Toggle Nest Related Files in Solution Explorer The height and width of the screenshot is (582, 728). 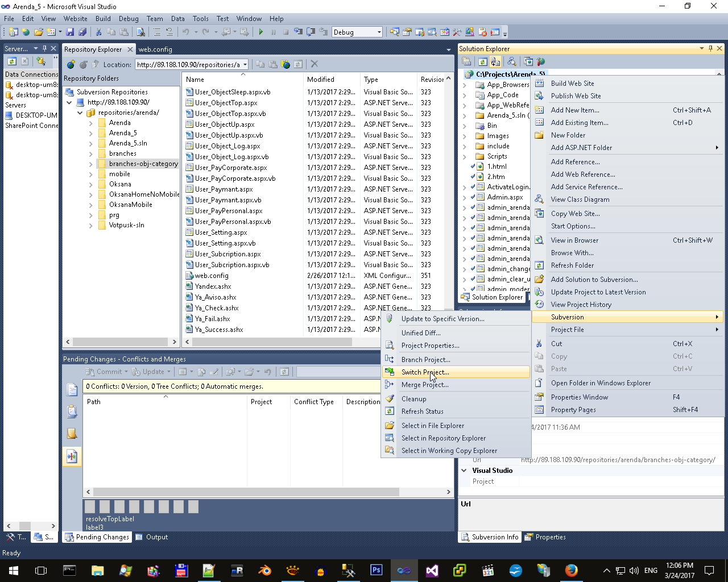pos(495,61)
